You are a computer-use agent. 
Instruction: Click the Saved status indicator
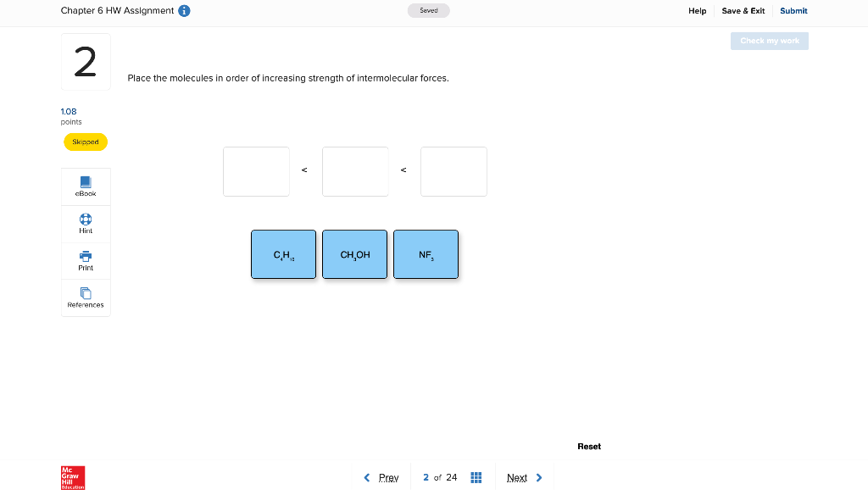pyautogui.click(x=428, y=10)
